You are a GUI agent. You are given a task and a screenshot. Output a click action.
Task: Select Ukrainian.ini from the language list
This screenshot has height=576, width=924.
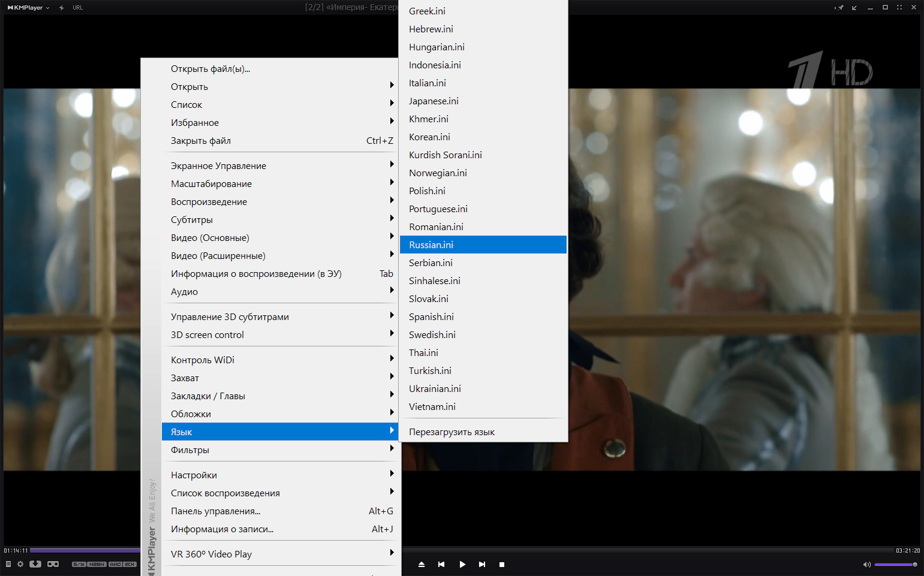(435, 388)
